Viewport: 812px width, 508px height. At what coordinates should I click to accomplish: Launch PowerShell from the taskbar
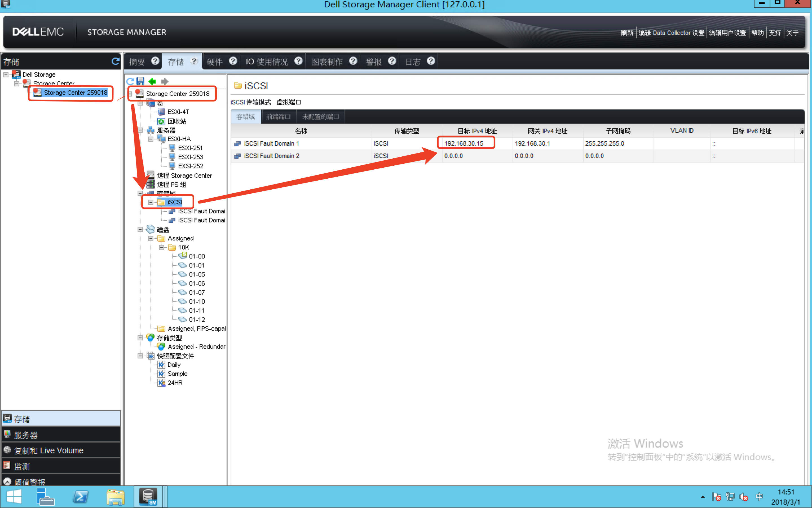click(81, 497)
